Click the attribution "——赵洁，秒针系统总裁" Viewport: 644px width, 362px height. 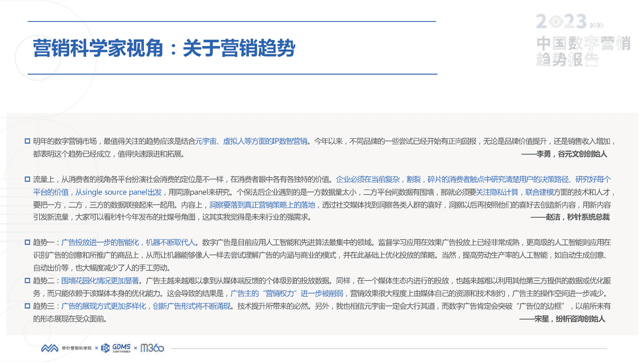(x=570, y=217)
